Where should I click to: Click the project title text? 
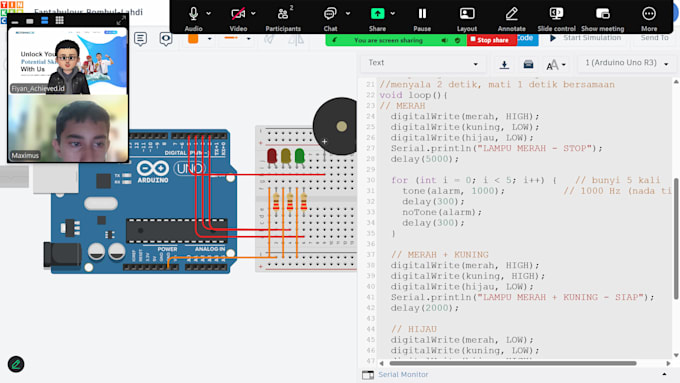[x=88, y=12]
